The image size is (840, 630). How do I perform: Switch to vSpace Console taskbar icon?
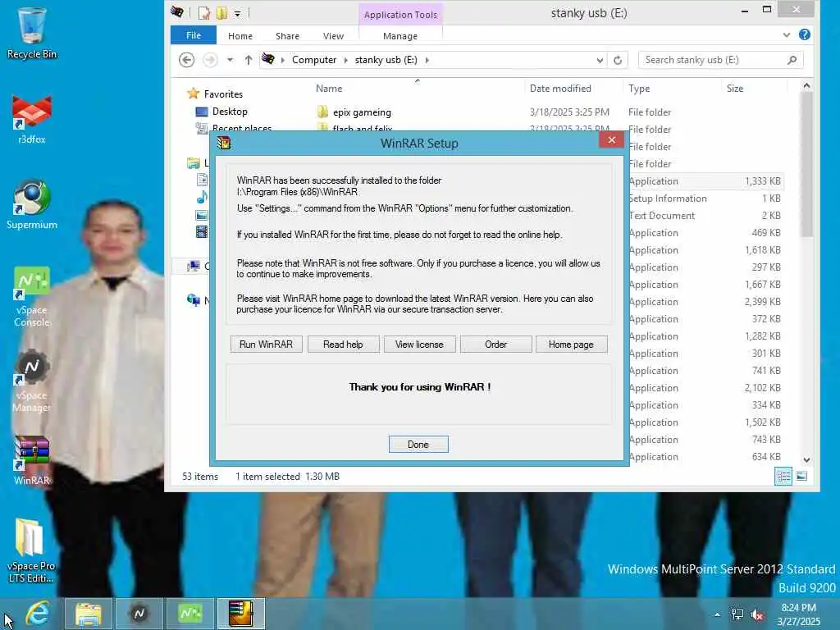[x=190, y=614]
